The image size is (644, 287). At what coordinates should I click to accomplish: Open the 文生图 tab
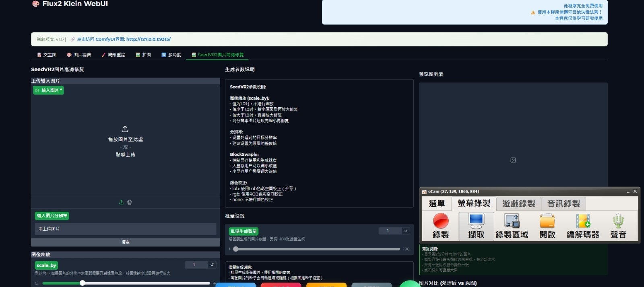pyautogui.click(x=47, y=55)
